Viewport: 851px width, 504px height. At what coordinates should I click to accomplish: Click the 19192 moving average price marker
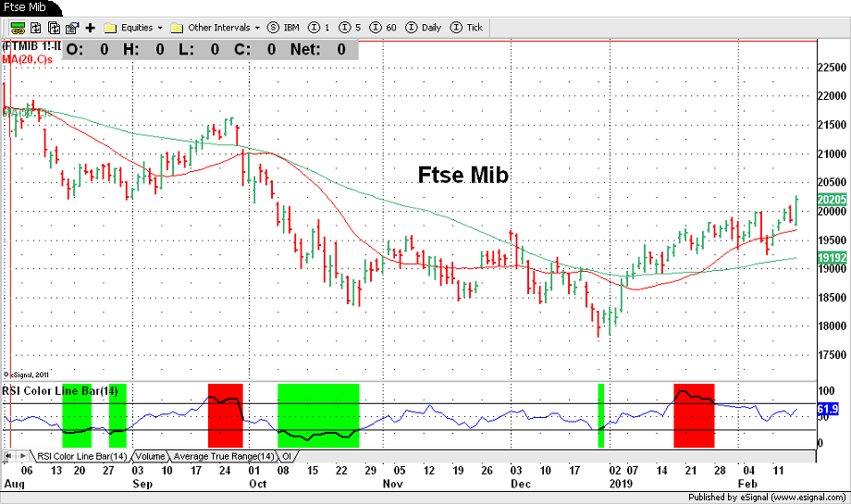click(x=832, y=258)
